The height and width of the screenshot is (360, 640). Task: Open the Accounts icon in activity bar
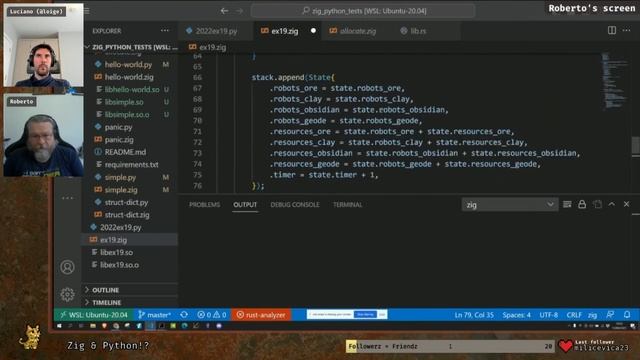tap(67, 267)
